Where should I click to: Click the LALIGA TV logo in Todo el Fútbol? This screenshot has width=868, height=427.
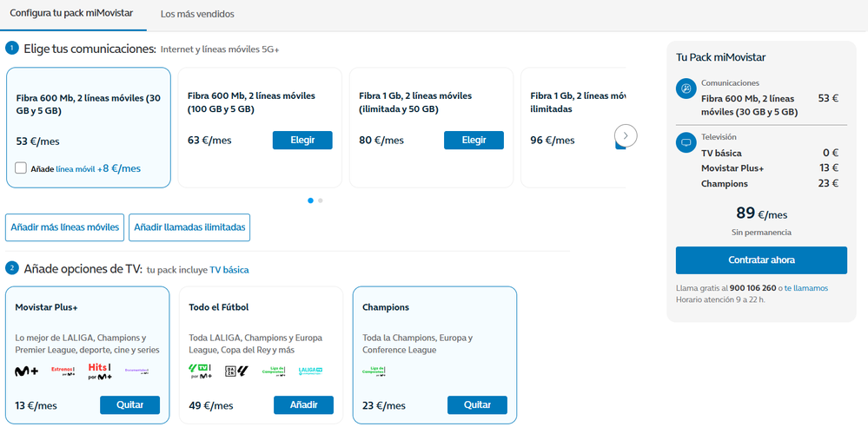pos(310,371)
